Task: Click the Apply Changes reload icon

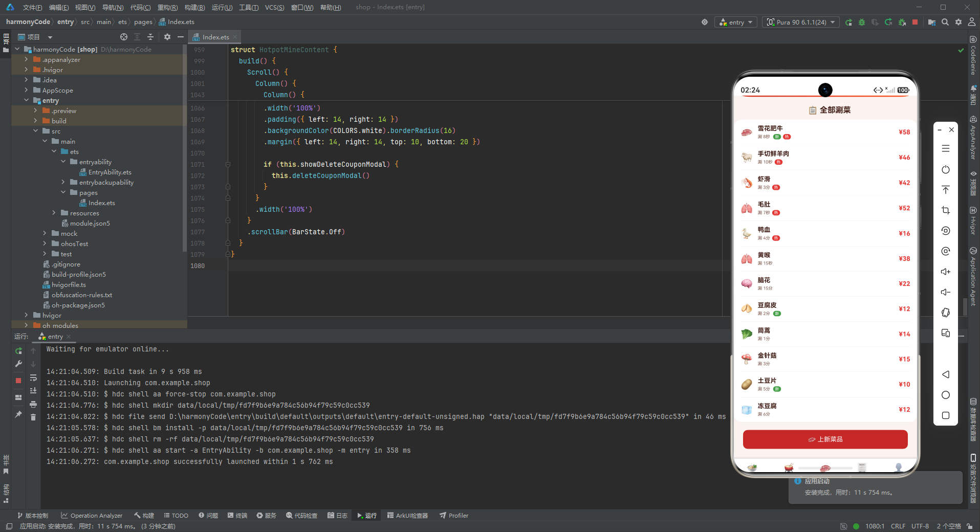Action: (x=888, y=22)
